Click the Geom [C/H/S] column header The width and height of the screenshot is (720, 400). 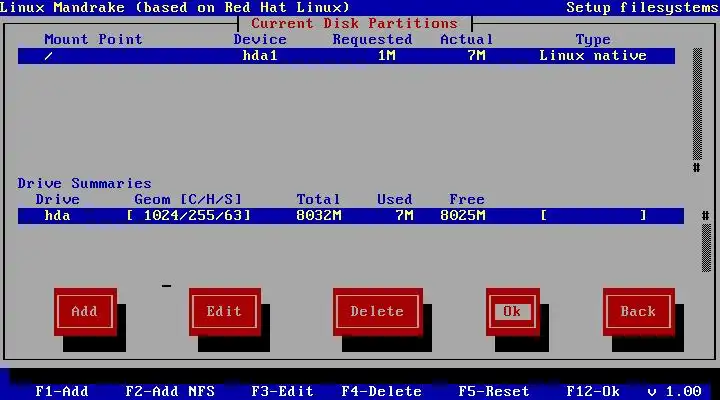click(188, 200)
